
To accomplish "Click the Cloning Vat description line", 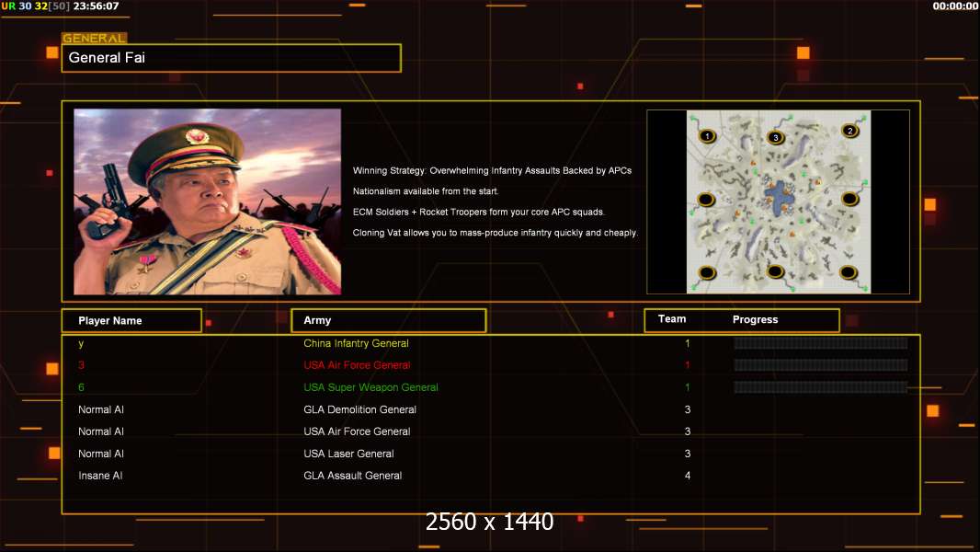I will coord(495,233).
